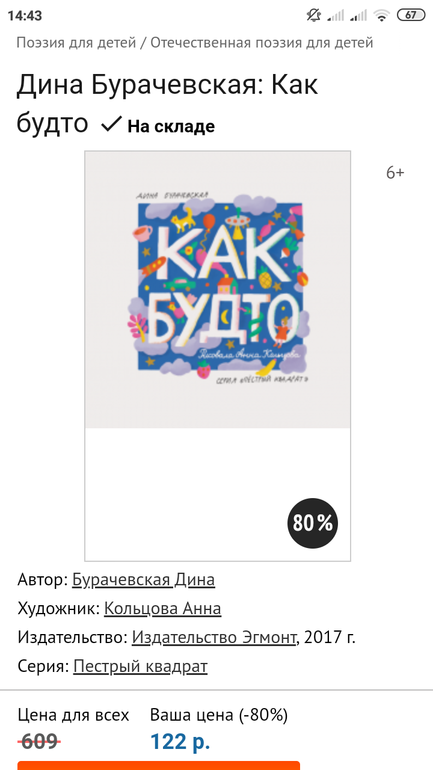The width and height of the screenshot is (433, 770).
Task: Tap the Wi-Fi status icon
Action: coord(381,16)
